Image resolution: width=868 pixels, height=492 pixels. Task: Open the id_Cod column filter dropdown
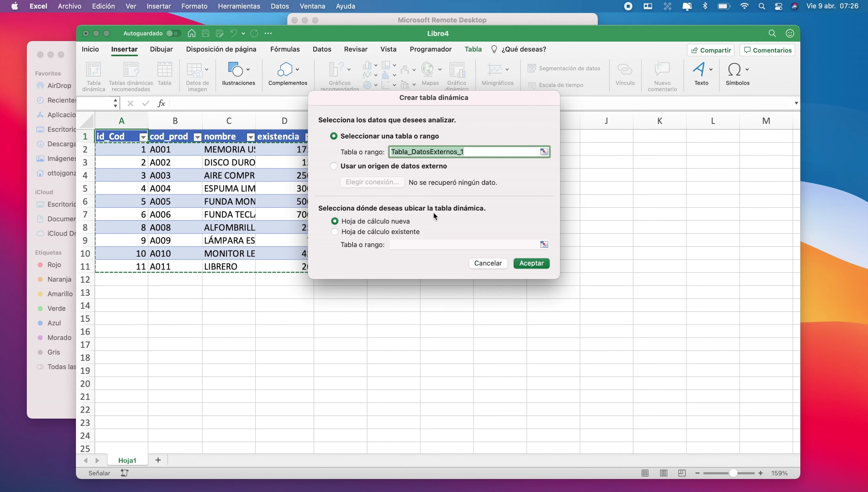pyautogui.click(x=143, y=137)
